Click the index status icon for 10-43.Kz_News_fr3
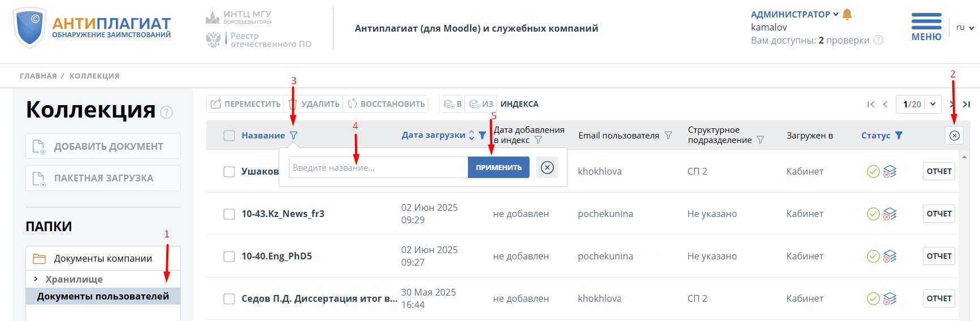This screenshot has height=321, width=980. coord(890,214)
